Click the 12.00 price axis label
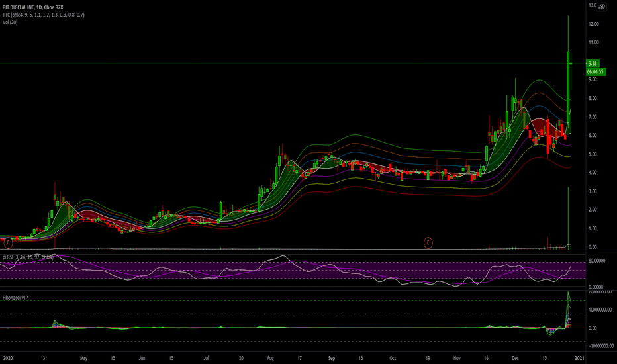617x364 pixels. pyautogui.click(x=593, y=24)
